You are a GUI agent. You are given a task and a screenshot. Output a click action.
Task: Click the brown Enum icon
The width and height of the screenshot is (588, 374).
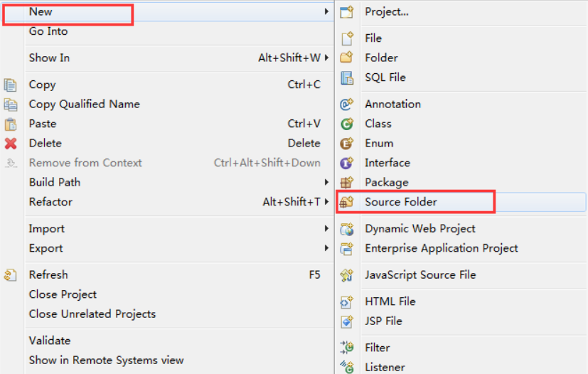click(346, 143)
